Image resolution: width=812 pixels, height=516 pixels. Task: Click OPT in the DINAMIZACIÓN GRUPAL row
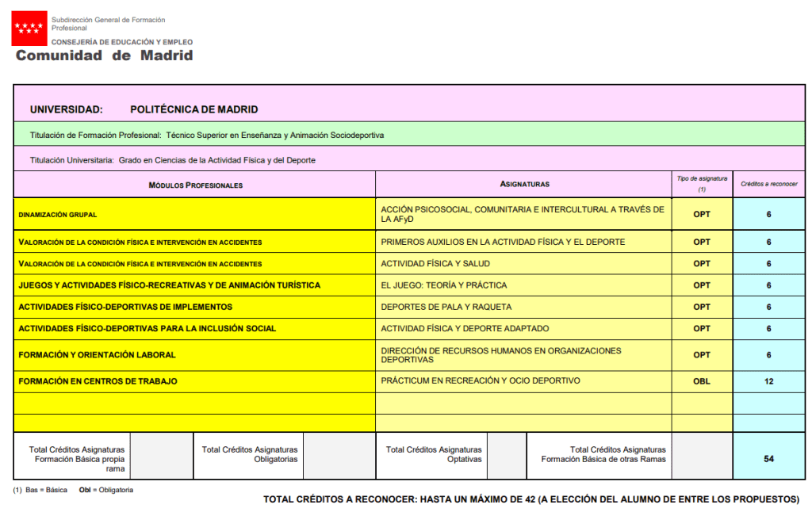click(702, 214)
